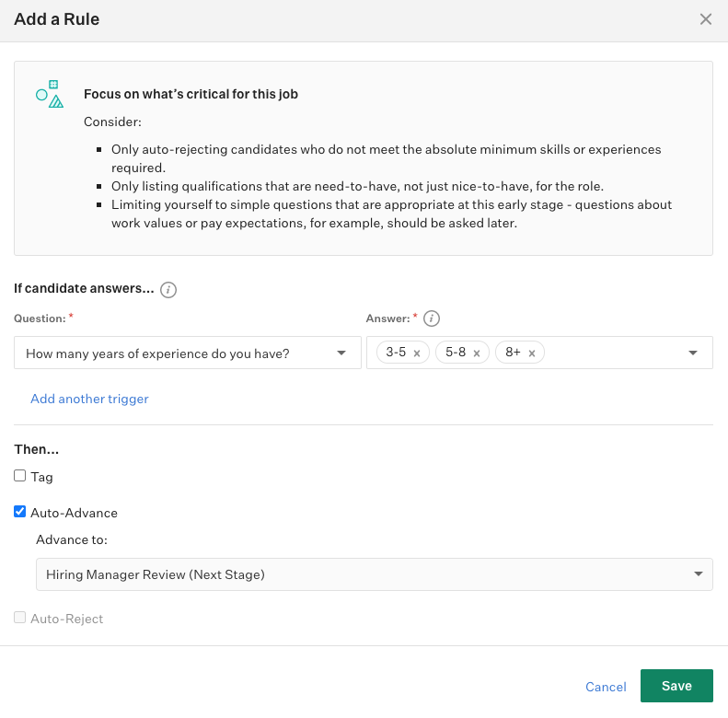Click the info icon beside Answer label
Screen dimensions: 728x718
[x=432, y=318]
